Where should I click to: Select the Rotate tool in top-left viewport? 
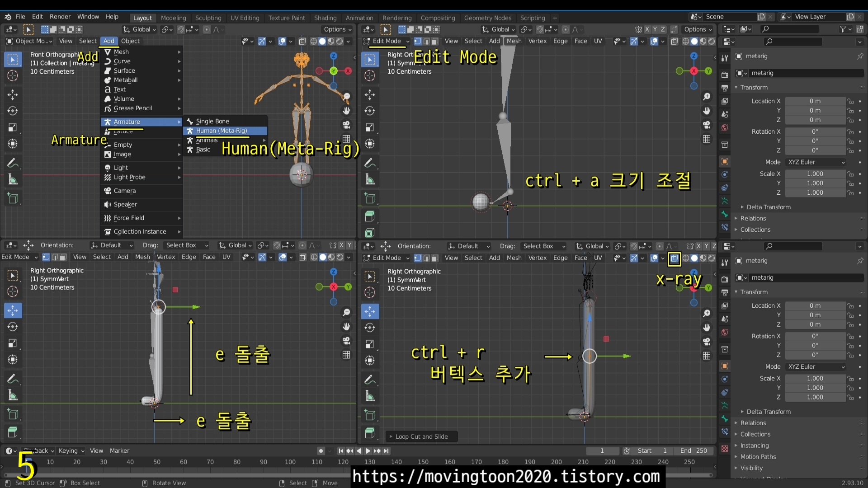(13, 111)
